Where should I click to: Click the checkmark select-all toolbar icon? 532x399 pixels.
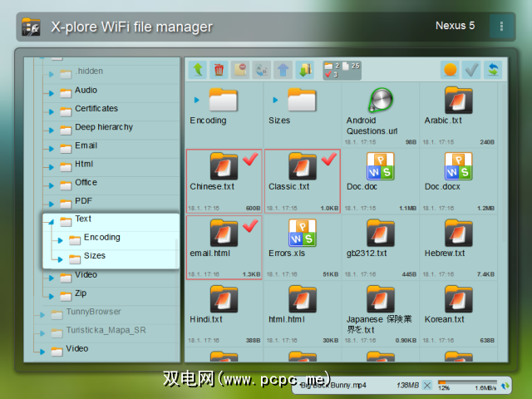tap(471, 70)
